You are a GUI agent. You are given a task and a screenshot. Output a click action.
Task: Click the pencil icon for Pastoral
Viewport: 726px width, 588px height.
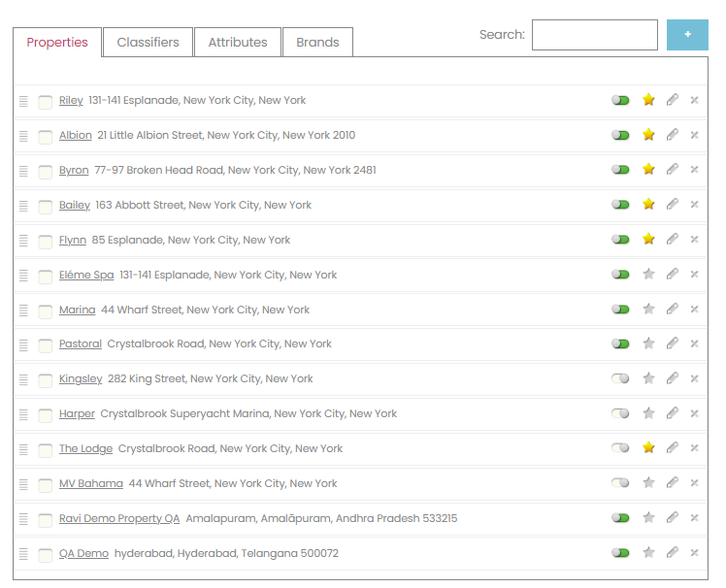(673, 343)
